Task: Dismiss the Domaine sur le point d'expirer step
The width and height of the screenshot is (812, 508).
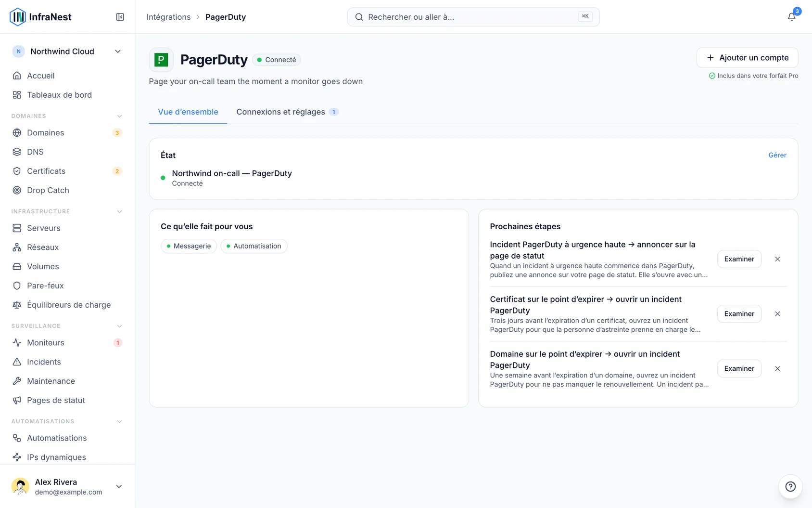Action: pos(777,369)
